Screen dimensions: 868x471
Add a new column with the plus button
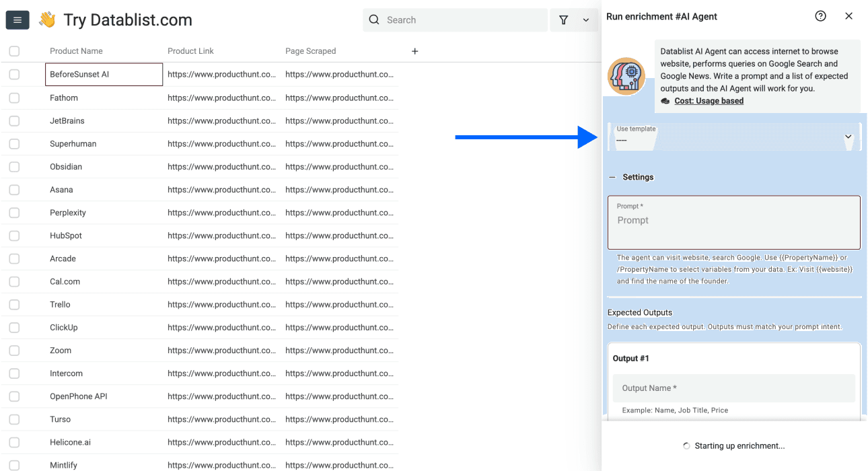coord(414,50)
